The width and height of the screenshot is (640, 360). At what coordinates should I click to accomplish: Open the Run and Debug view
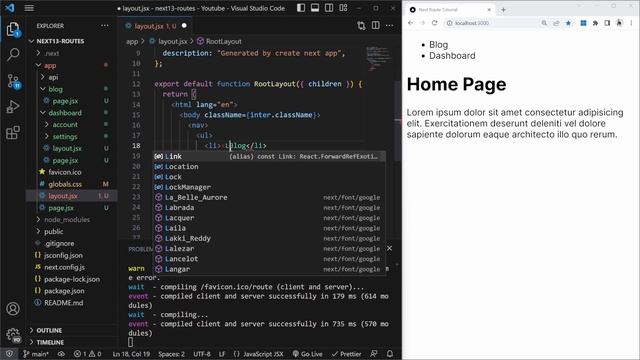13,107
